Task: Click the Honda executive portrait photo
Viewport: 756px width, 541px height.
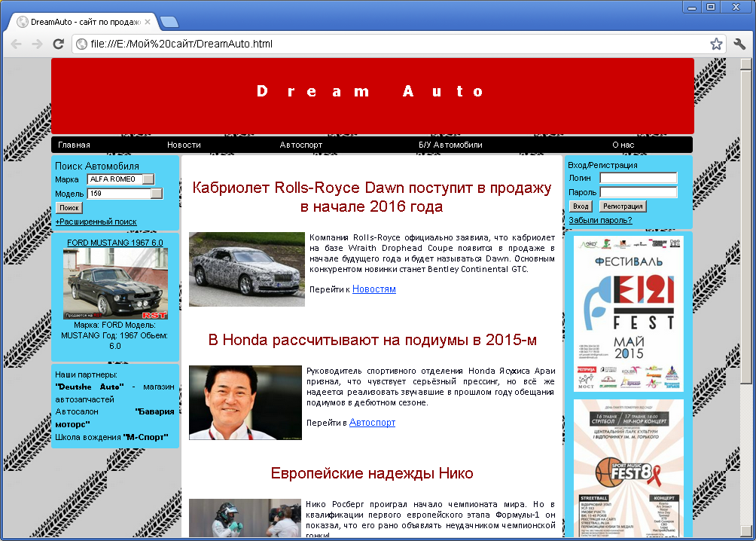Action: [x=245, y=402]
